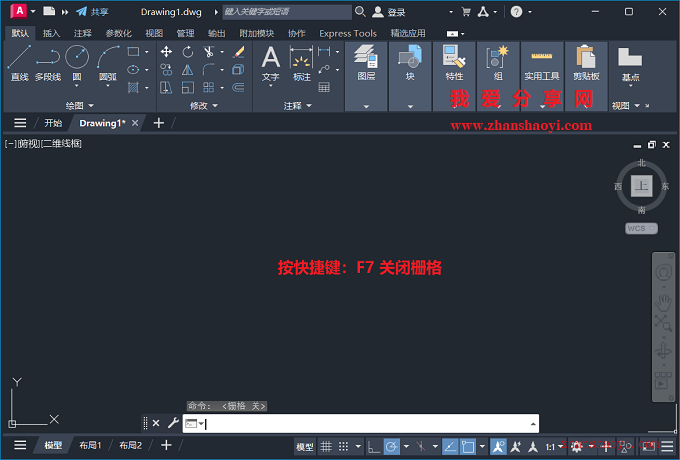Click the command line customize wrench icon

173,423
